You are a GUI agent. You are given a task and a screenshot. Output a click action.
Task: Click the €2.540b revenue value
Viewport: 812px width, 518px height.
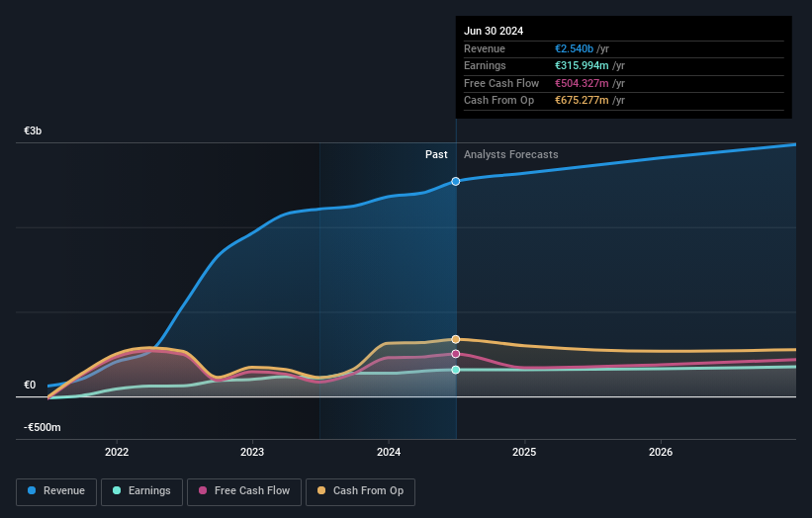pos(575,48)
